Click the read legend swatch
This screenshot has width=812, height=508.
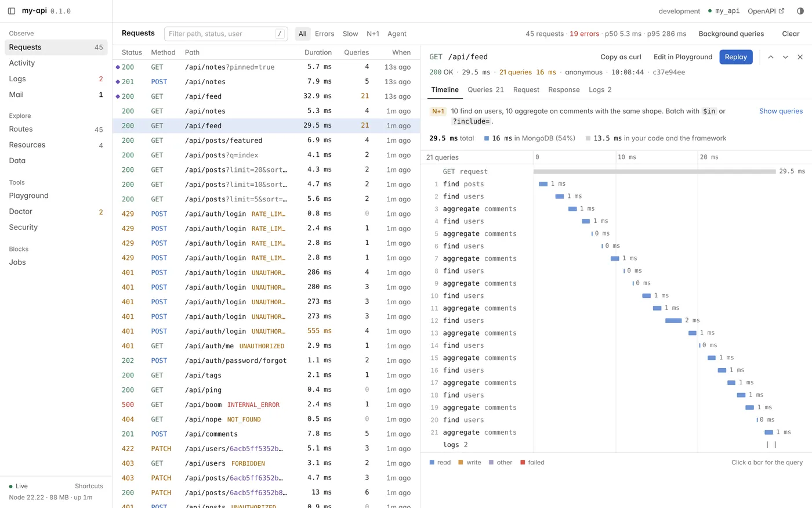click(x=432, y=463)
